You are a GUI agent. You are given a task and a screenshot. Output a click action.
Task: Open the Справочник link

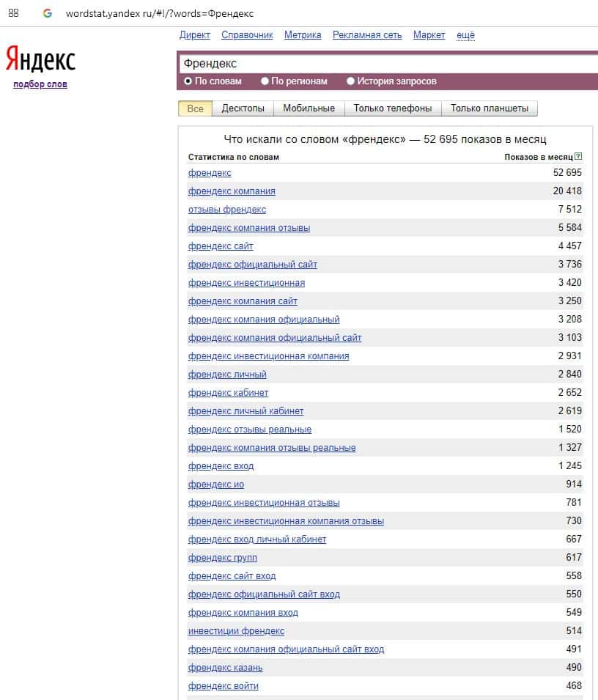coord(247,35)
